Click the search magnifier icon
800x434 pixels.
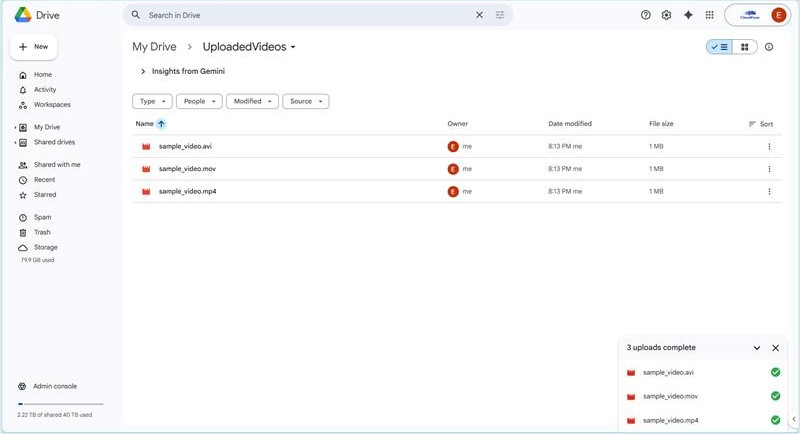[x=136, y=15]
